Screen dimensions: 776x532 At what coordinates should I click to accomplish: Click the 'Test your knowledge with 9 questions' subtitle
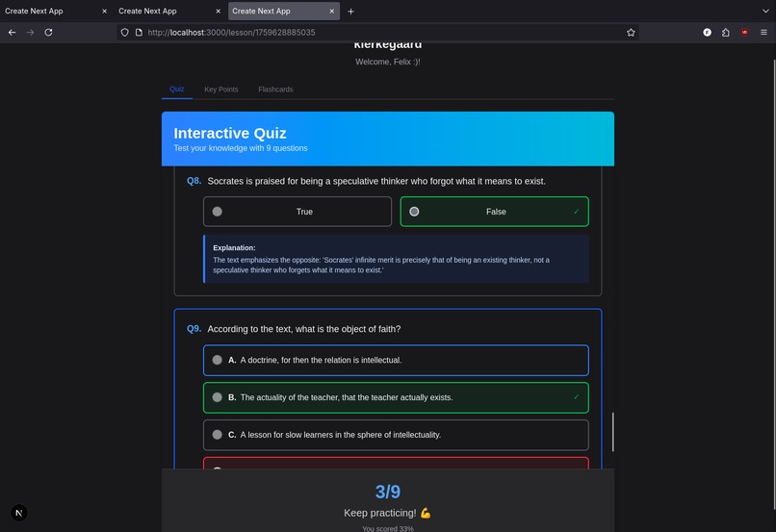tap(241, 148)
